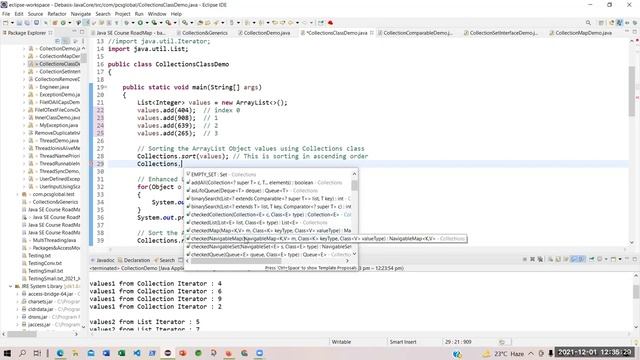640x360 pixels.
Task: Select checkedCollection proposal in list
Action: pyautogui.click(x=269, y=214)
